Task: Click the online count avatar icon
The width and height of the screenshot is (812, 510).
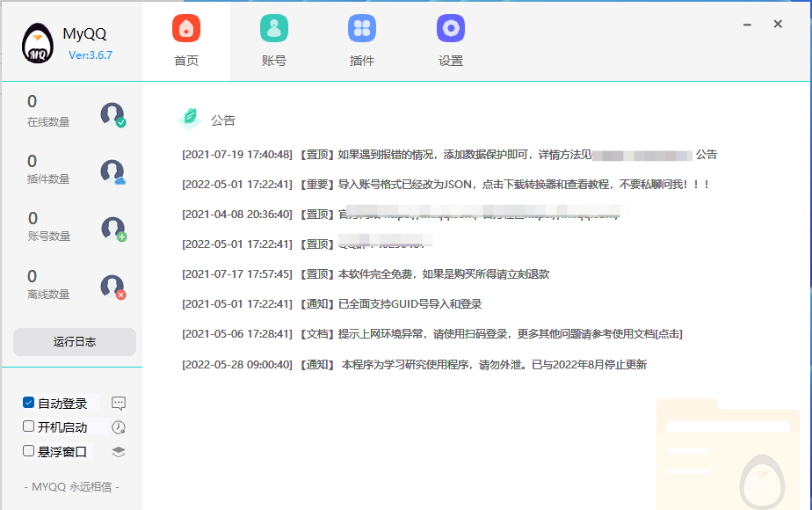Action: [112, 114]
